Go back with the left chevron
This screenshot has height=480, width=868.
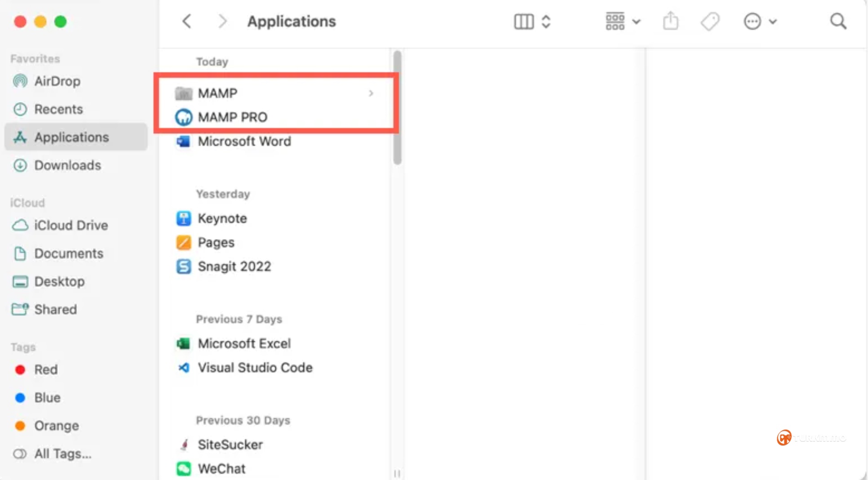[x=187, y=21]
